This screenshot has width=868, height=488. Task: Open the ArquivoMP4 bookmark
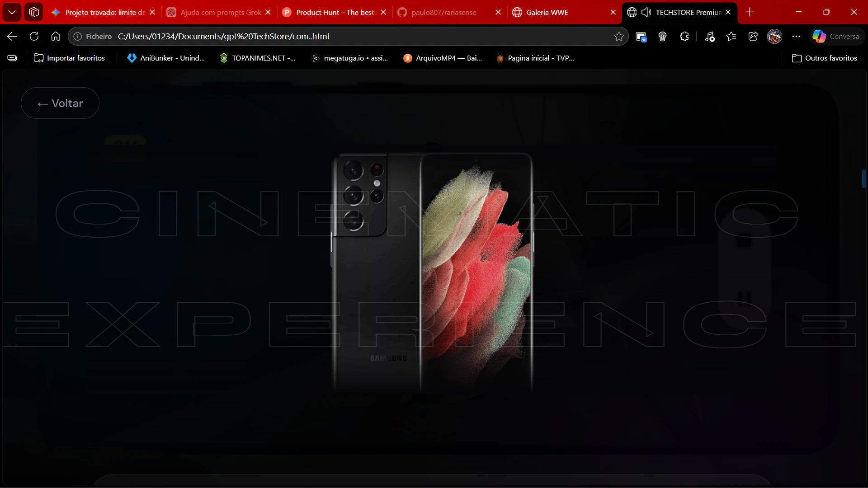coord(443,58)
